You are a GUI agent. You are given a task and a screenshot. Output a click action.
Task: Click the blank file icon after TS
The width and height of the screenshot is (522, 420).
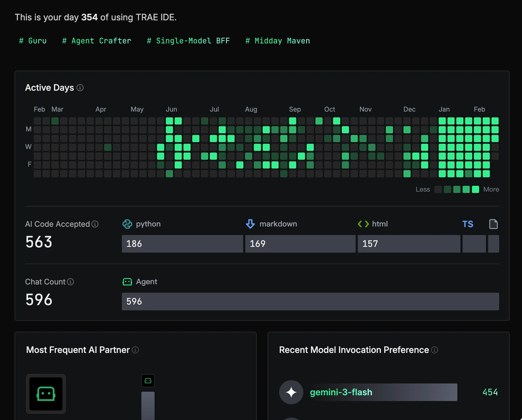493,224
